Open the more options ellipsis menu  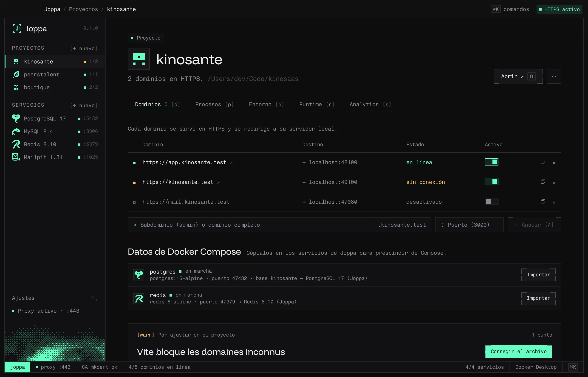tap(554, 76)
